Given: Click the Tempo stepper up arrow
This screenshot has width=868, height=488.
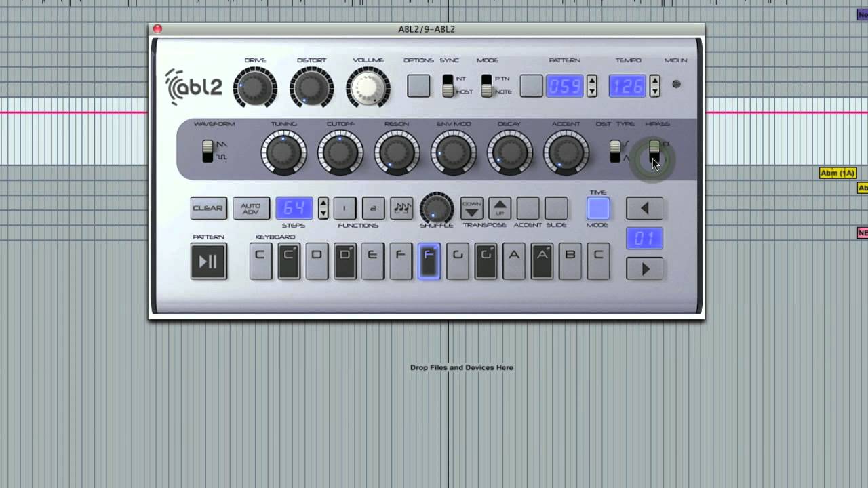Looking at the screenshot, I should tap(654, 80).
